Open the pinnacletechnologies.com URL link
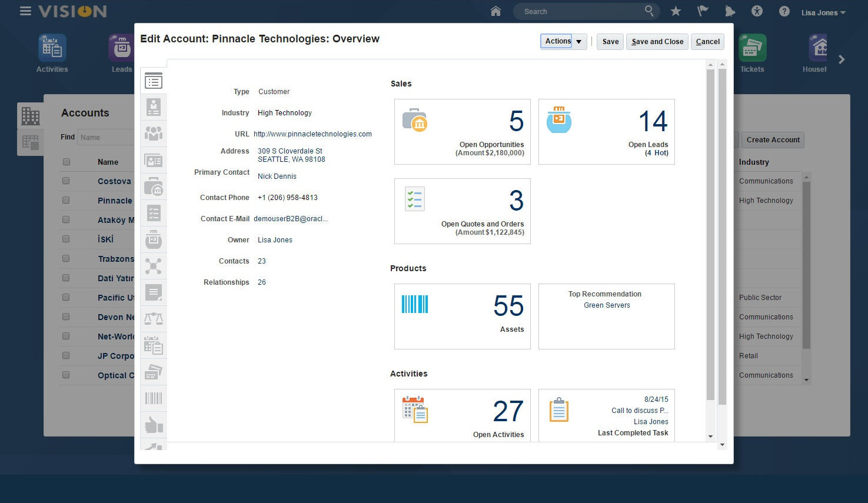The image size is (868, 503). pyautogui.click(x=312, y=134)
